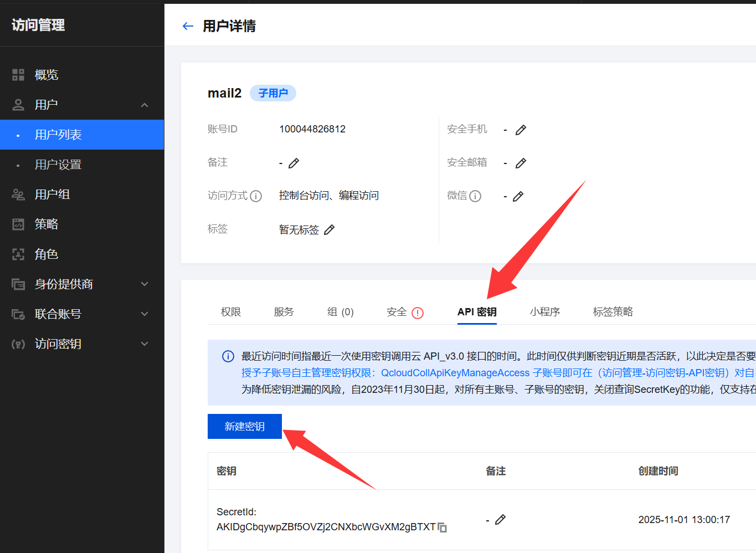
Task: Edit the 微信 field pencil icon
Action: 518,196
